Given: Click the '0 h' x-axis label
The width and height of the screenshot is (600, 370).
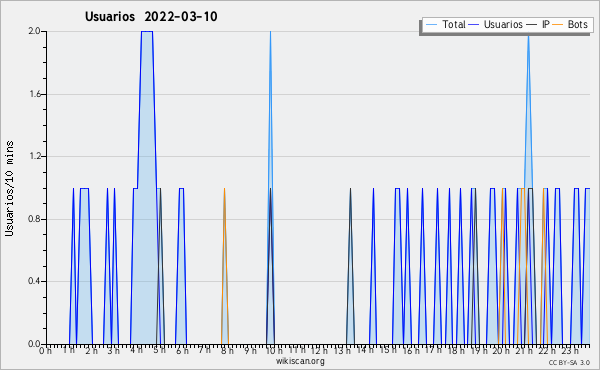Looking at the screenshot, I should point(46,351).
